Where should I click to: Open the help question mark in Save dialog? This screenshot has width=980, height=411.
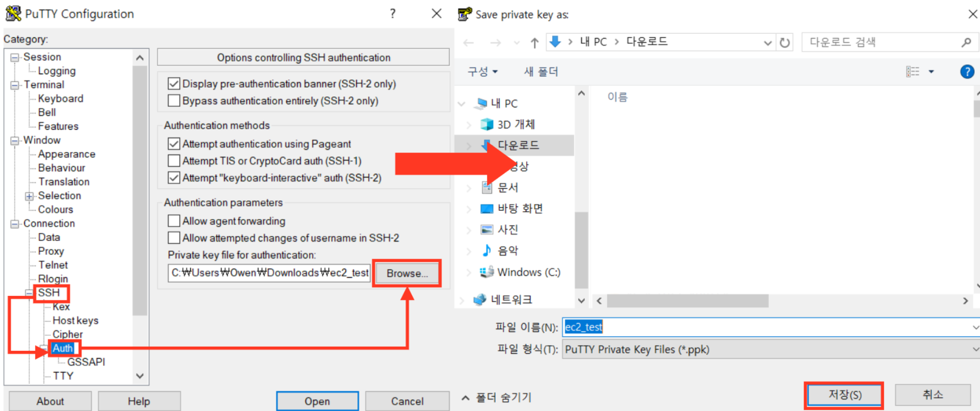[x=967, y=72]
